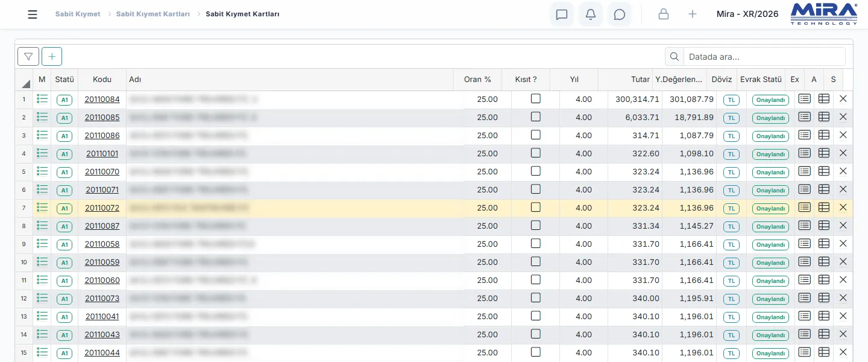
Task: Open the A table icon for row 20110043
Action: click(x=824, y=334)
